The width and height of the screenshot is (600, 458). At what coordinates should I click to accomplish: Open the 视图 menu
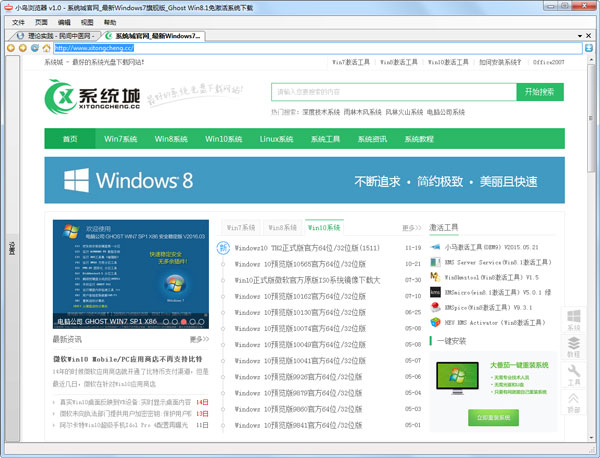(87, 22)
